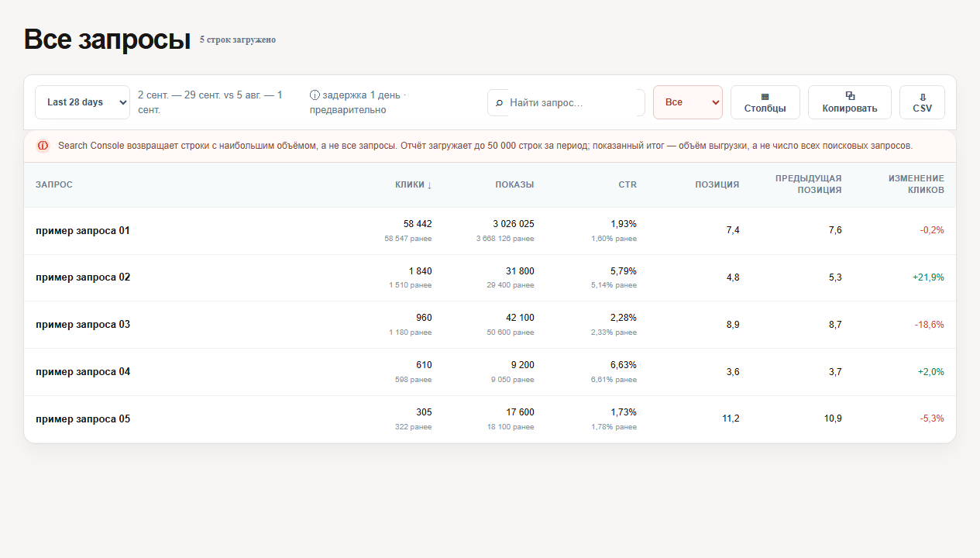Click the sort arrow beside Клики header
980x558 pixels.
click(x=429, y=184)
